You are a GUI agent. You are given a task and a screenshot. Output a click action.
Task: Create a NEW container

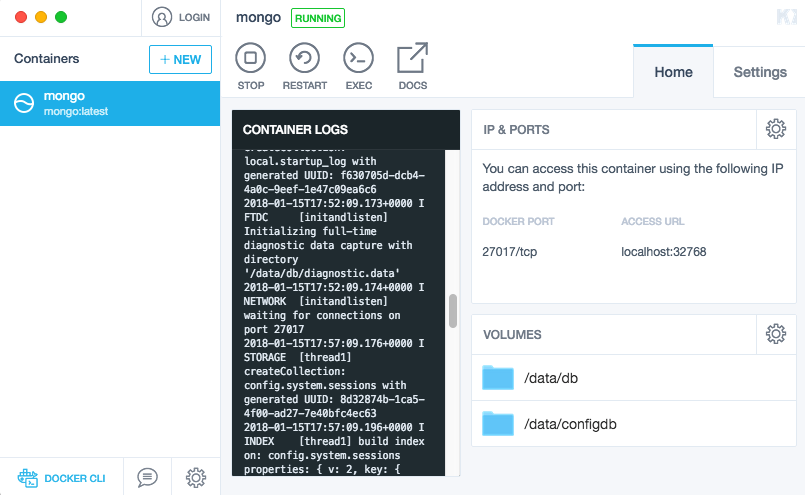click(x=180, y=60)
